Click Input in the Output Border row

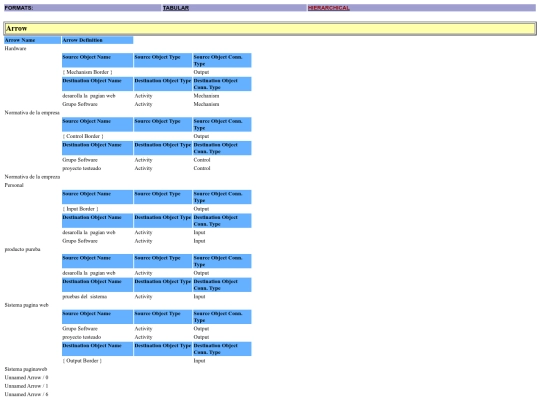199,361
